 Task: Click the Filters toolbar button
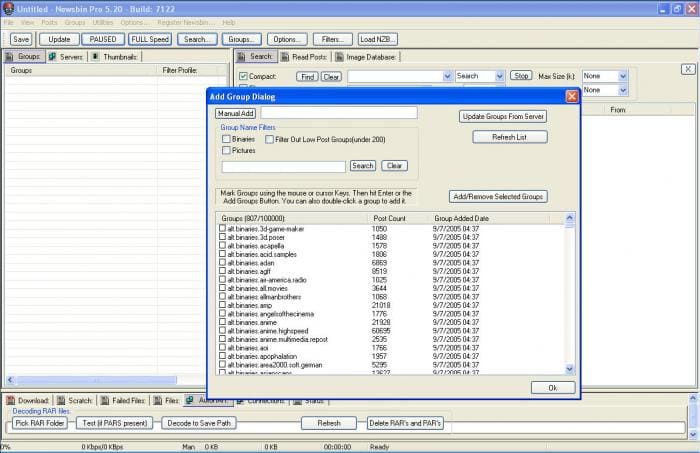333,39
